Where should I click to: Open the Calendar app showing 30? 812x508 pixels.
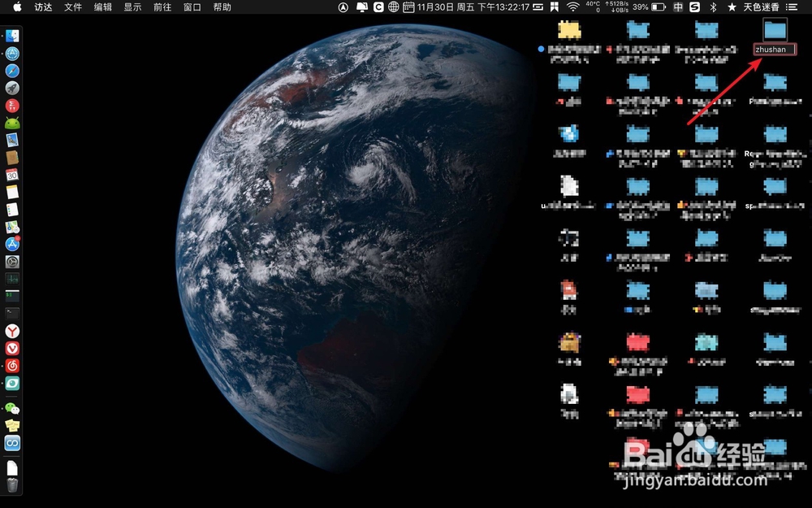12,175
